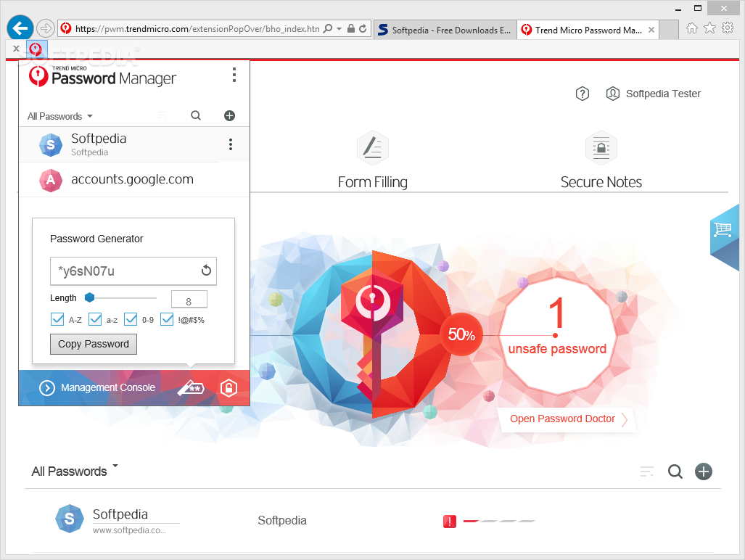
Task: Open the shopping cart side tab
Action: pos(725,236)
